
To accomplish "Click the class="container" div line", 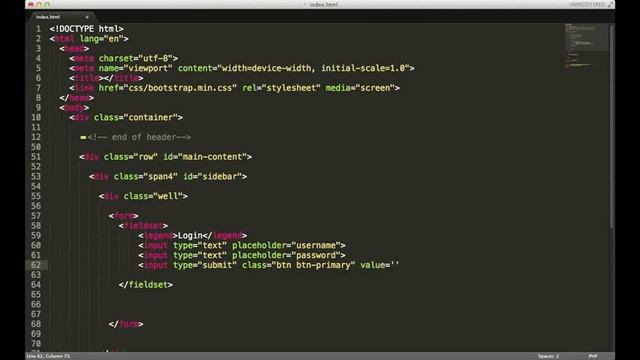I will point(126,118).
